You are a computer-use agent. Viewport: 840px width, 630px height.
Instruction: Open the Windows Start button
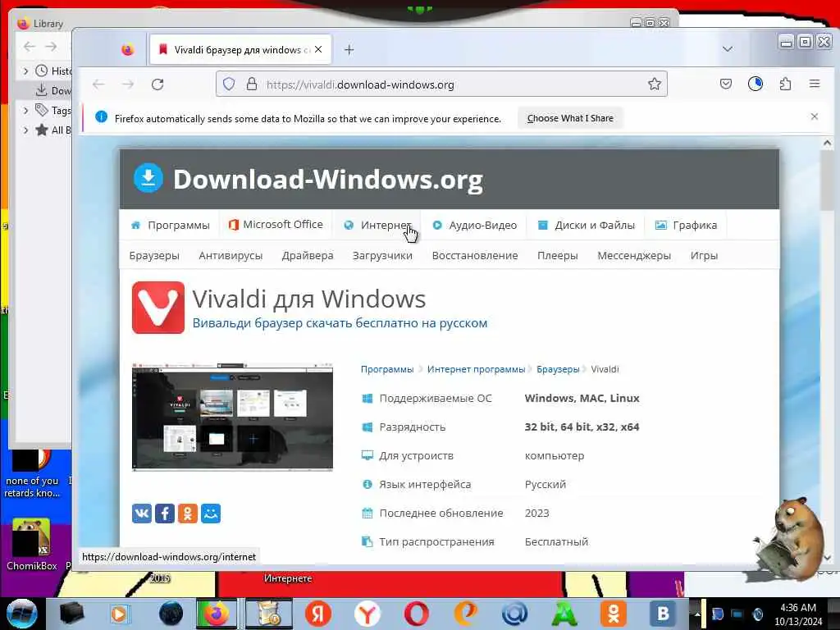(21, 614)
